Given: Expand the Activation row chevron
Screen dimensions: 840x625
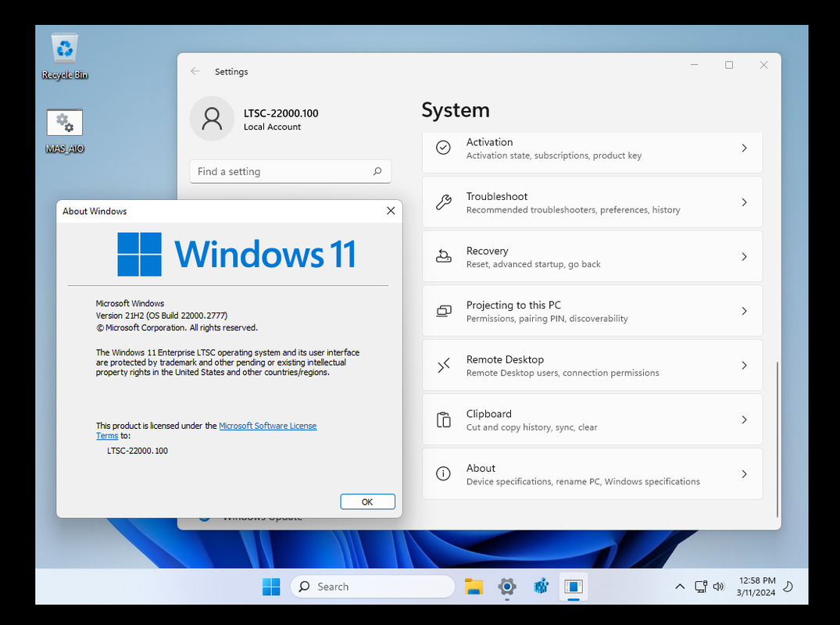Looking at the screenshot, I should (x=744, y=148).
